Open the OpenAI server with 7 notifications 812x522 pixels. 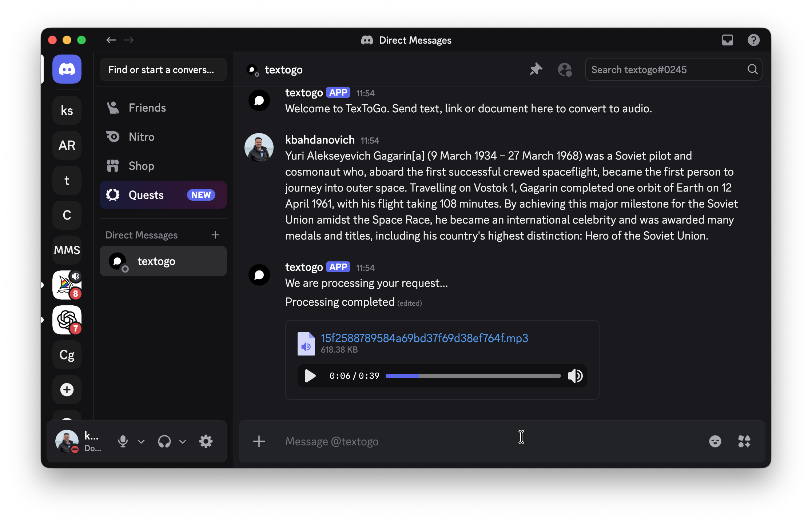[x=67, y=320]
